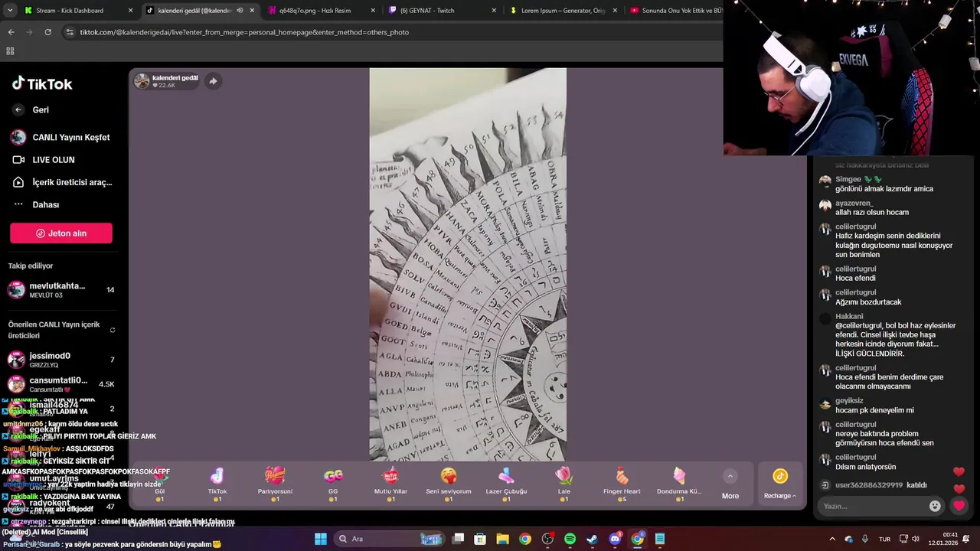Open LIVE OLUN menu item

click(x=44, y=160)
